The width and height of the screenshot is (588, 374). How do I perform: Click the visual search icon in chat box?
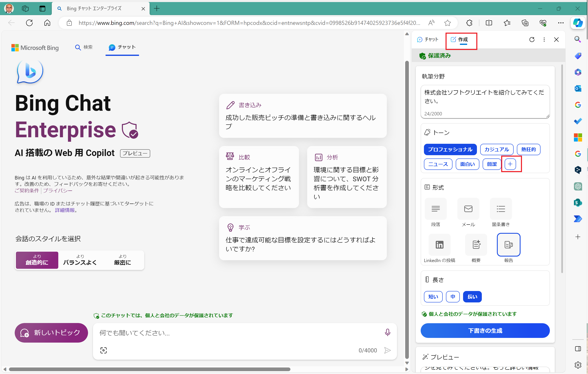[104, 350]
